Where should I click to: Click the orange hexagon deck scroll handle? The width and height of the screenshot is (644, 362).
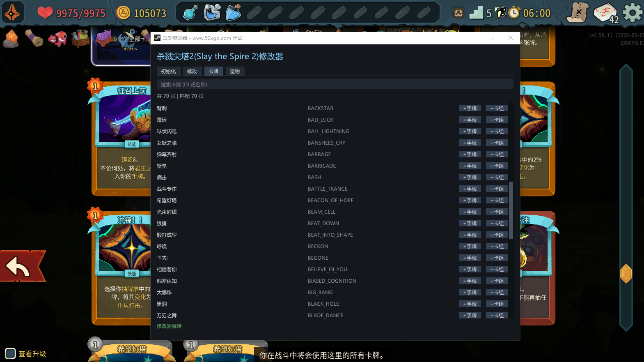tap(626, 274)
